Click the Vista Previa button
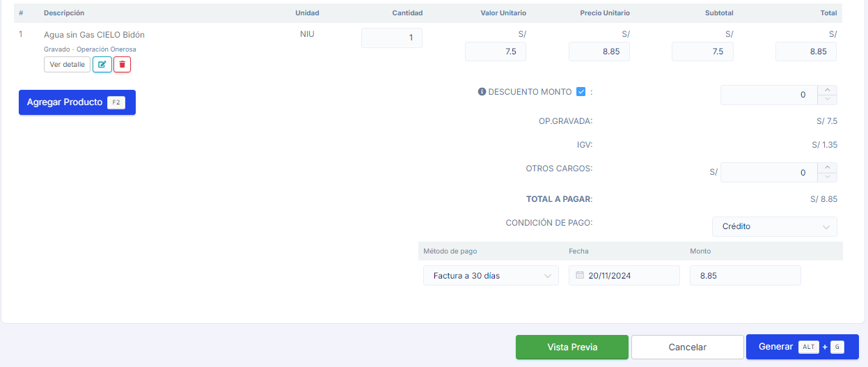868x367 pixels. tap(572, 347)
